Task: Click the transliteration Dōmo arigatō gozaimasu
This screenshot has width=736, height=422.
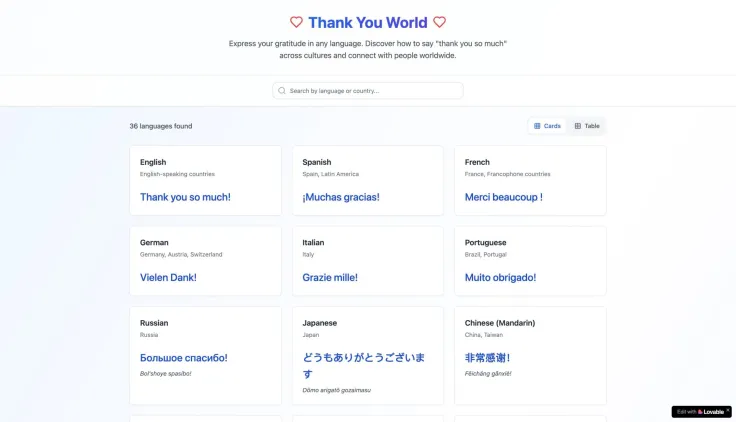Action: tap(337, 390)
